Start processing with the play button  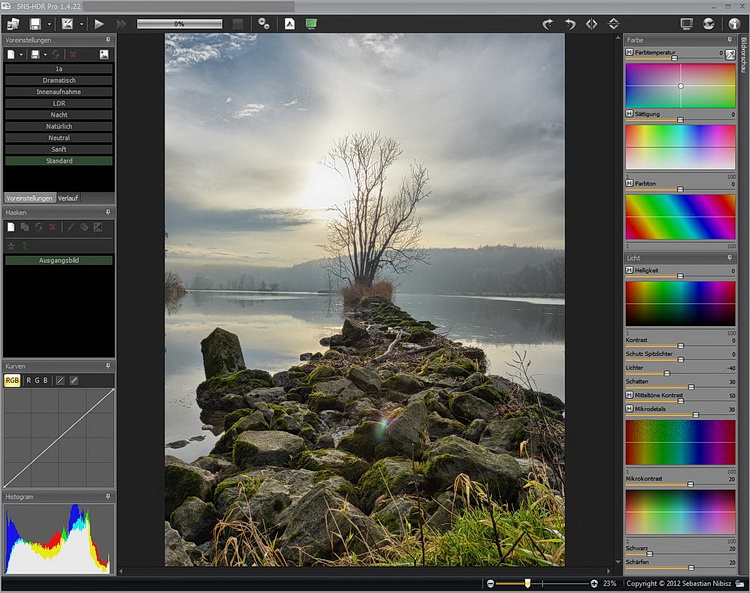click(x=99, y=24)
